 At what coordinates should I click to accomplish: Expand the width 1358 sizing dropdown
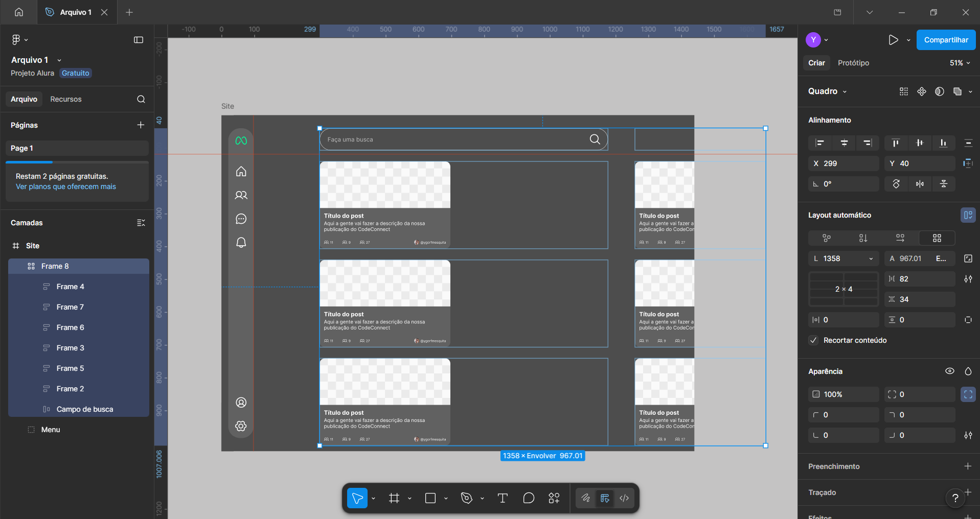pos(871,258)
